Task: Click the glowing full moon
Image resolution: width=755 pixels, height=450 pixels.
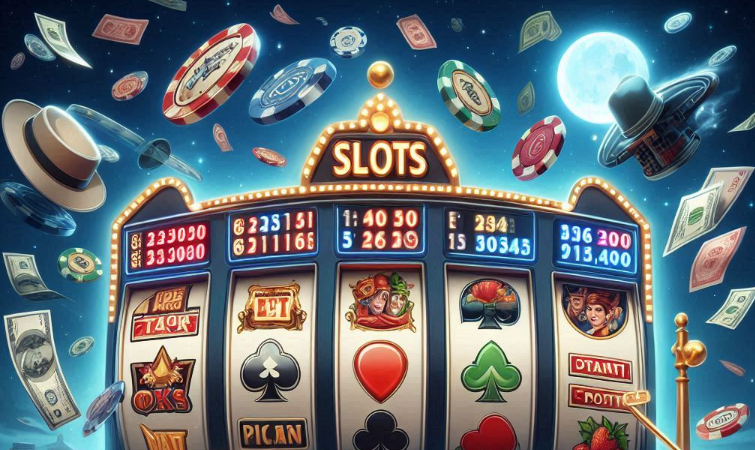Action: pyautogui.click(x=603, y=72)
